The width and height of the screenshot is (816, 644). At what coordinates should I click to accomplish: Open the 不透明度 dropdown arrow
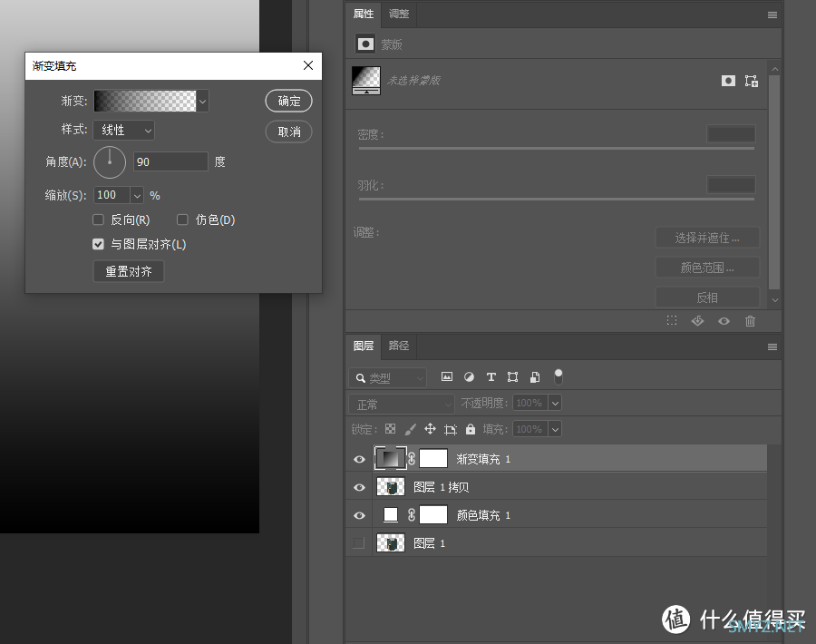pos(555,403)
